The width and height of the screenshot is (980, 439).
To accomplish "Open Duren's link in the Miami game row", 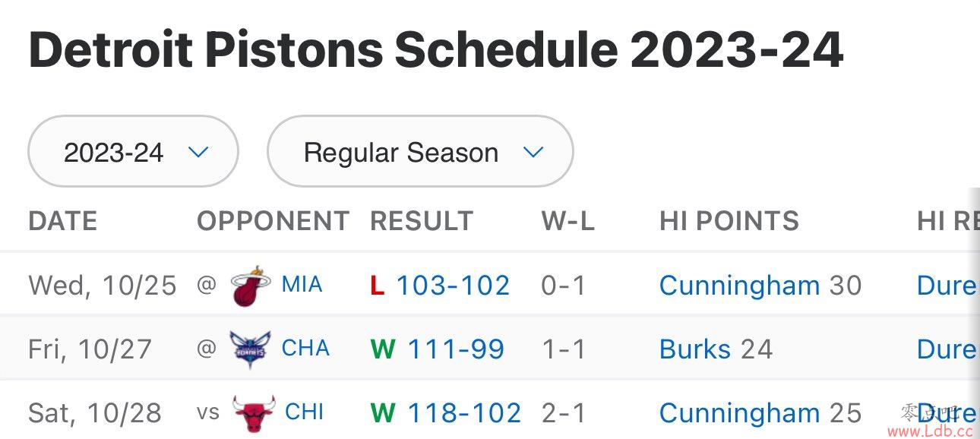I will [948, 286].
